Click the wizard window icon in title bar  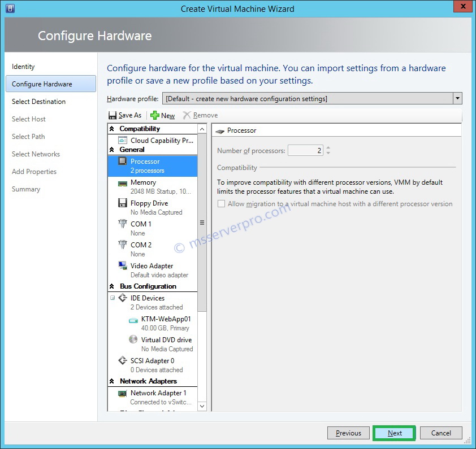point(10,8)
